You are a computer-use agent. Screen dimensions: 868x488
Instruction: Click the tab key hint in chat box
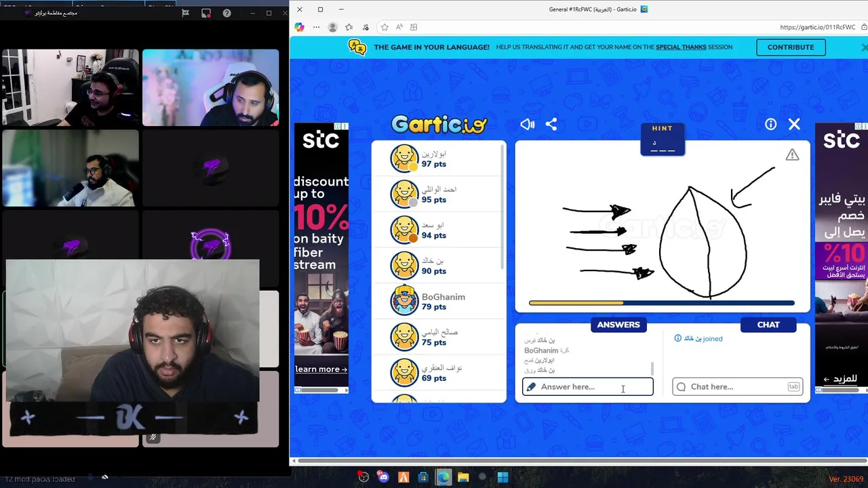click(x=793, y=387)
